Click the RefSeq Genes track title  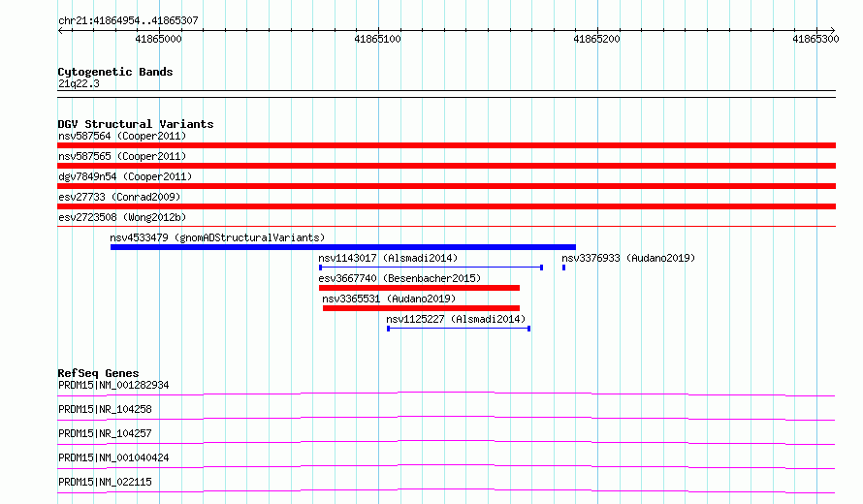[x=98, y=373]
